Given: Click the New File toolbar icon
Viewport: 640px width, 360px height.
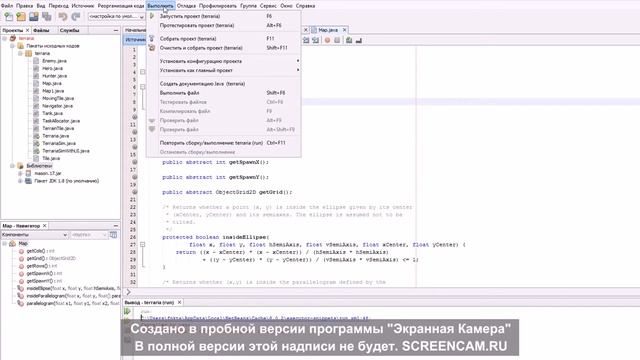Looking at the screenshot, I should pos(8,16).
